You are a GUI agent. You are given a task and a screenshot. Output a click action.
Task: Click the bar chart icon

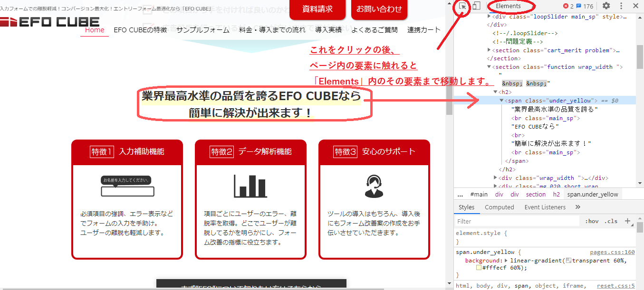[250, 186]
